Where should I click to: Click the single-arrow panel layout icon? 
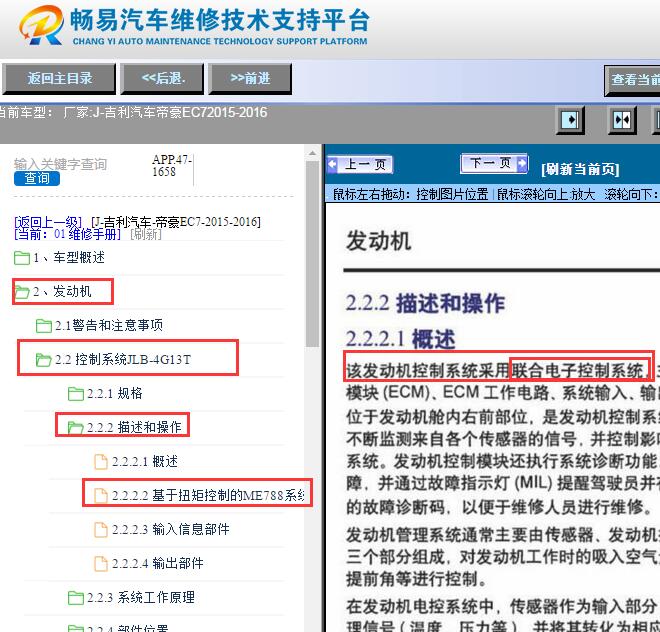(x=570, y=120)
